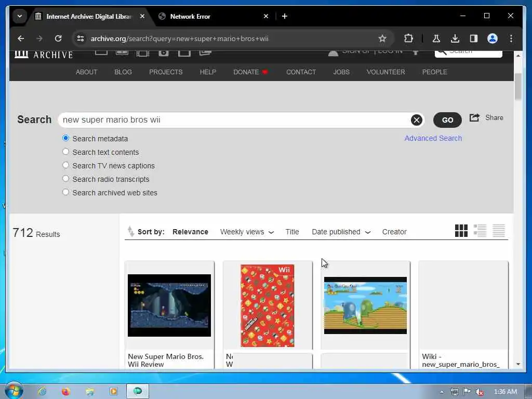
Task: Open the Action Center flag icon
Action: click(467, 392)
